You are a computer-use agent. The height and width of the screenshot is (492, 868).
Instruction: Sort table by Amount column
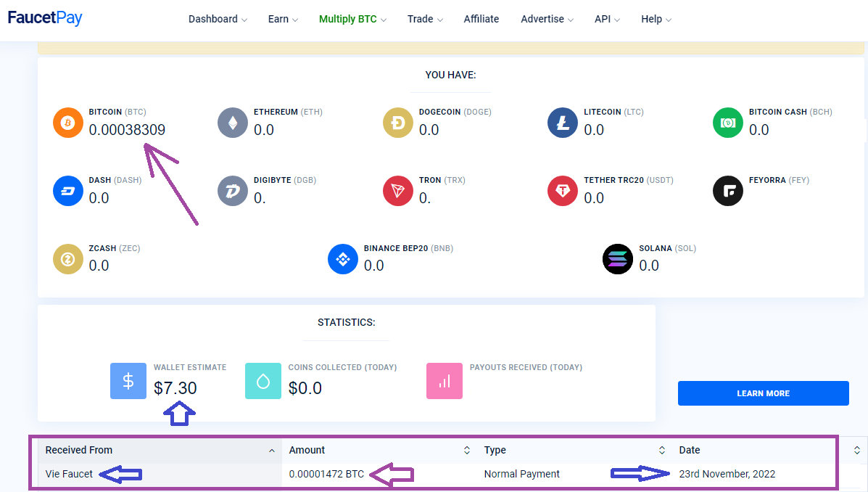[379, 450]
